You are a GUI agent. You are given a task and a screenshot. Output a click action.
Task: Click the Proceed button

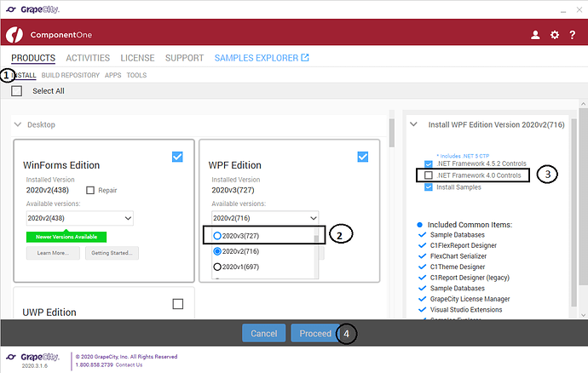(x=315, y=333)
